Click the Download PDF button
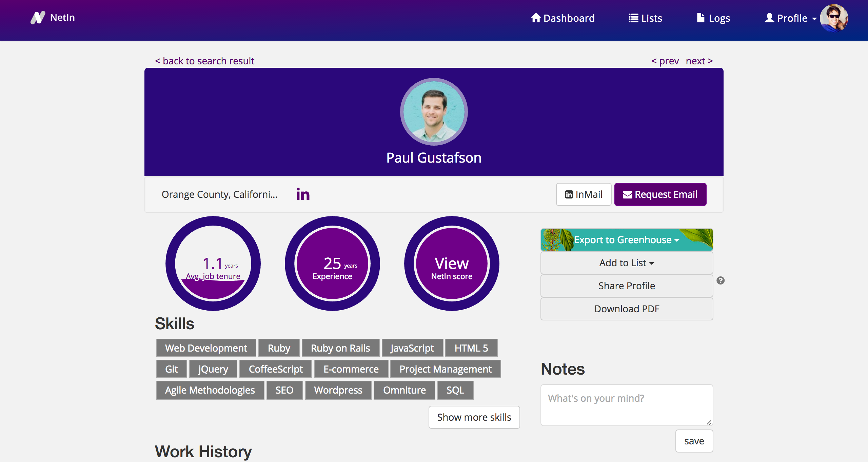868x462 pixels. tap(627, 309)
